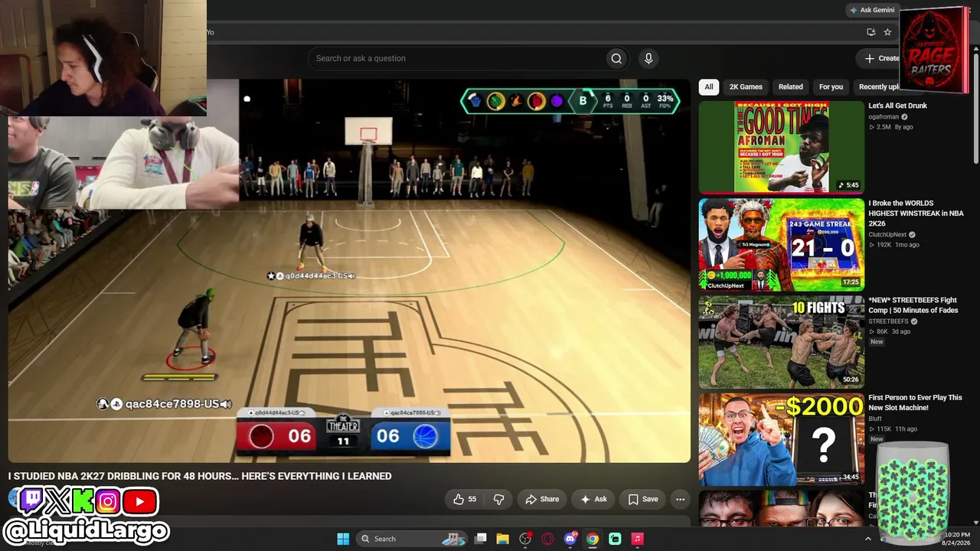Show hidden system tray icons

pos(867,539)
